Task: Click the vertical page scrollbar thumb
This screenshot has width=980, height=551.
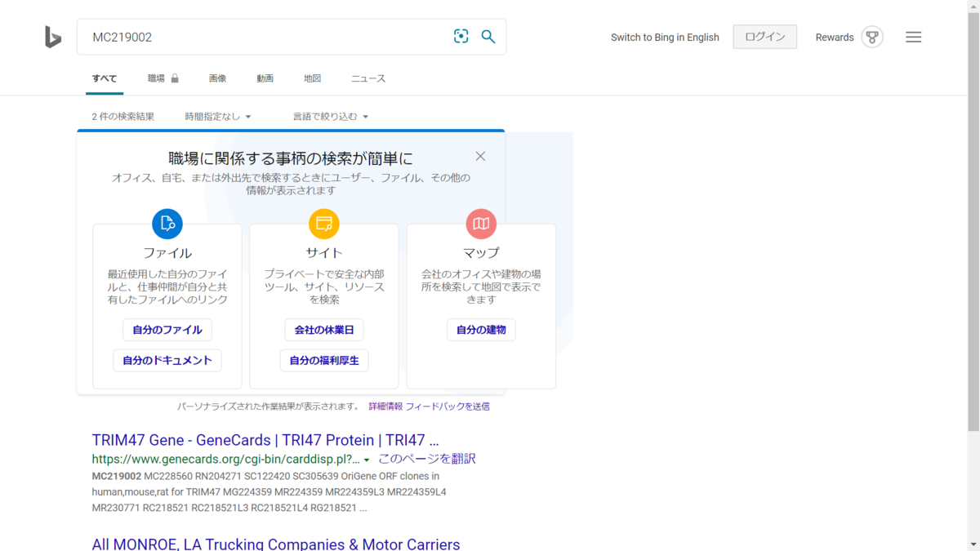Action: click(973, 220)
